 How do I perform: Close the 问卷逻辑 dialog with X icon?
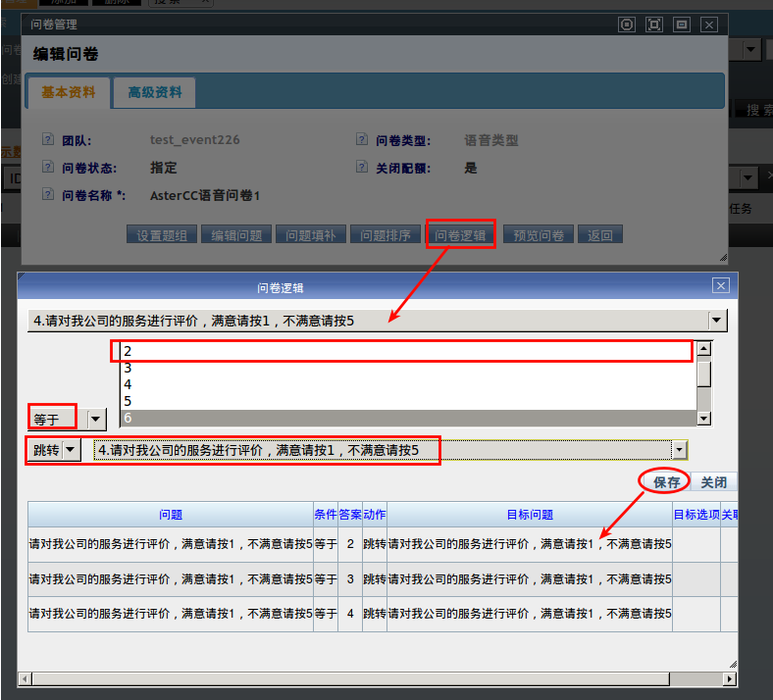pyautogui.click(x=720, y=285)
